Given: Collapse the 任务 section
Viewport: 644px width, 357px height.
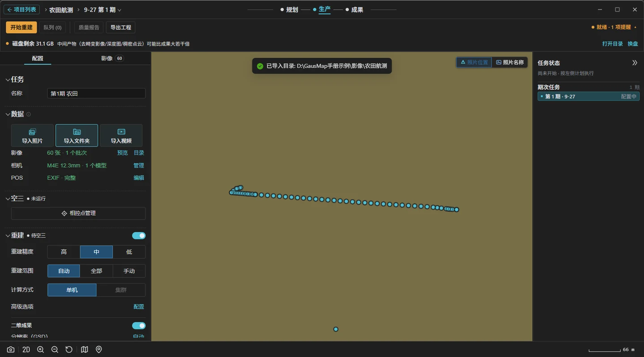Looking at the screenshot, I should coord(8,80).
